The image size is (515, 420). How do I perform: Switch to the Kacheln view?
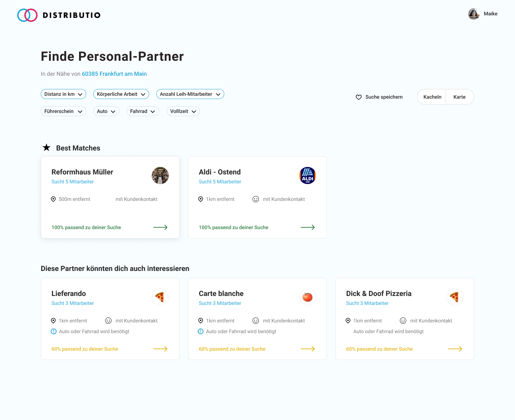[x=432, y=97]
